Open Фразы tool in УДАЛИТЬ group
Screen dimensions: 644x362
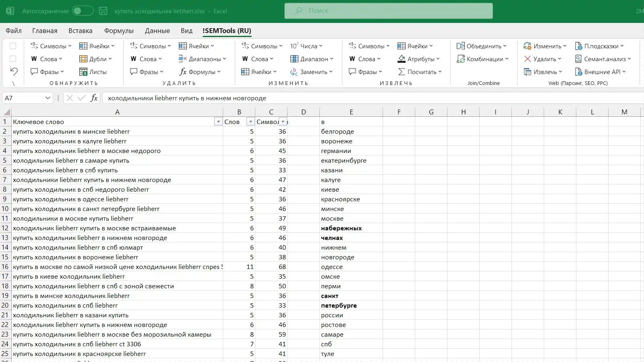tap(147, 72)
